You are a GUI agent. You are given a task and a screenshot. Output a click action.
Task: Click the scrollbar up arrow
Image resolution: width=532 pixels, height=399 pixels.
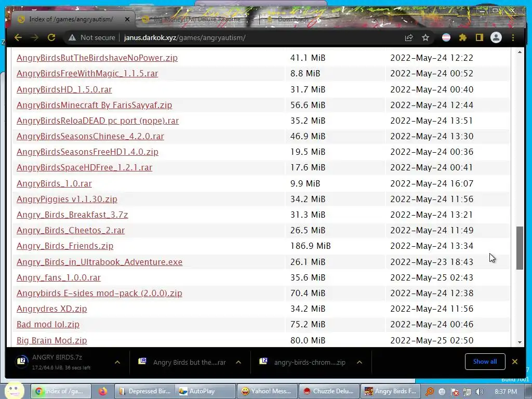(x=520, y=52)
